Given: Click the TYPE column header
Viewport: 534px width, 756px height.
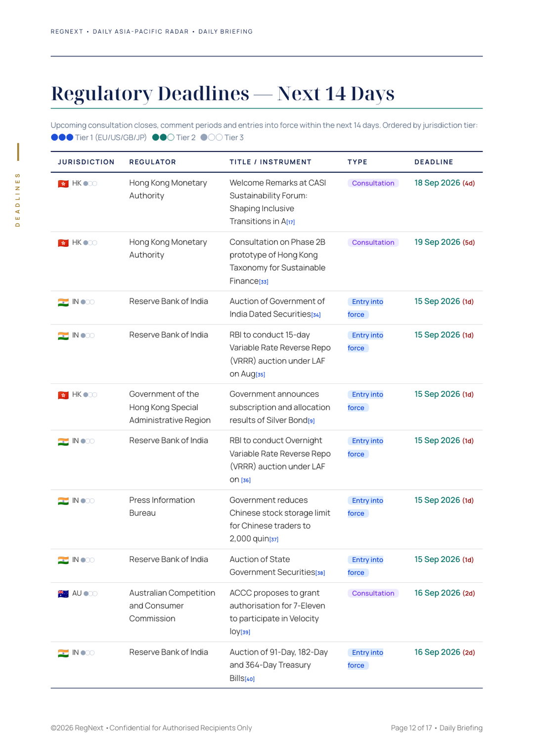Looking at the screenshot, I should tap(357, 162).
